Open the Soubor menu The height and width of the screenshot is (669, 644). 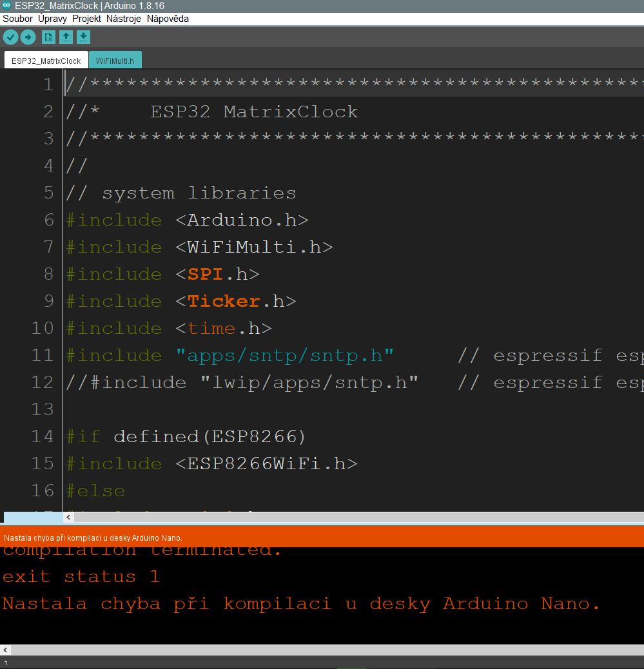pyautogui.click(x=17, y=19)
